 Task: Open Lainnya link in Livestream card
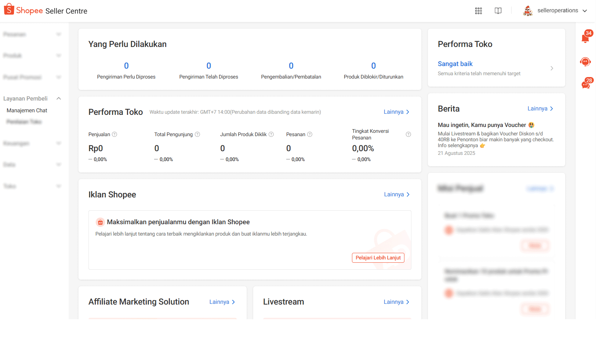(396, 302)
